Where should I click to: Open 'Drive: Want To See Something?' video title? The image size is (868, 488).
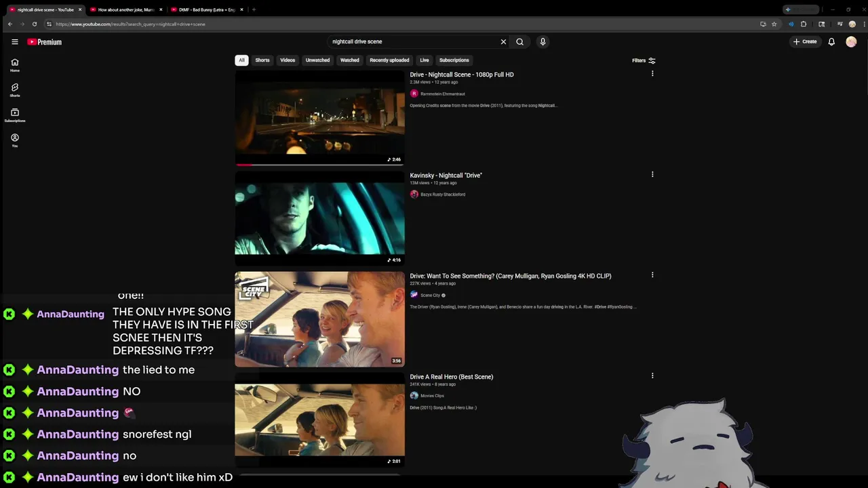tap(511, 276)
